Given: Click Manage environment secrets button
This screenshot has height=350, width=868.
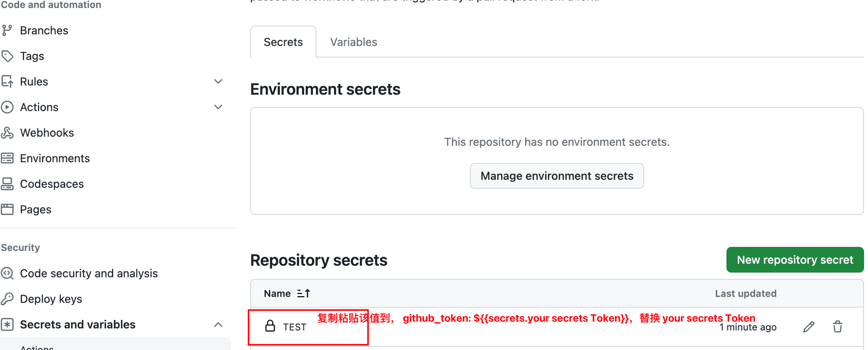Looking at the screenshot, I should tap(557, 176).
